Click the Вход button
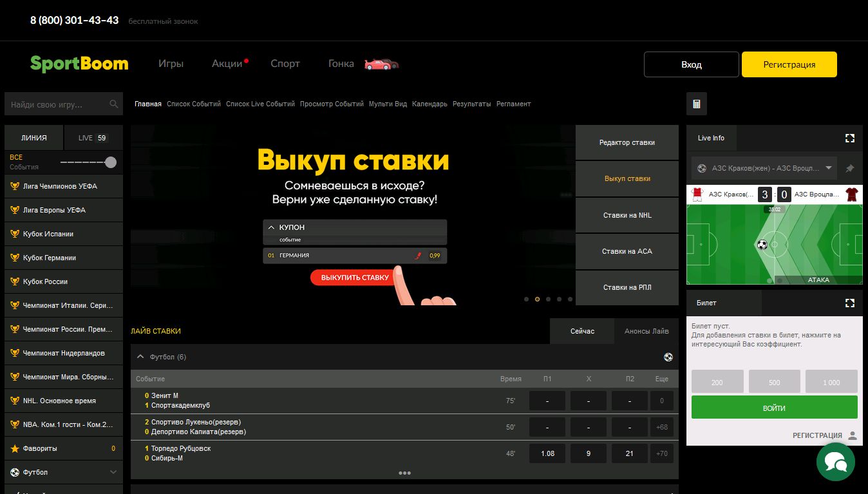 tap(692, 64)
